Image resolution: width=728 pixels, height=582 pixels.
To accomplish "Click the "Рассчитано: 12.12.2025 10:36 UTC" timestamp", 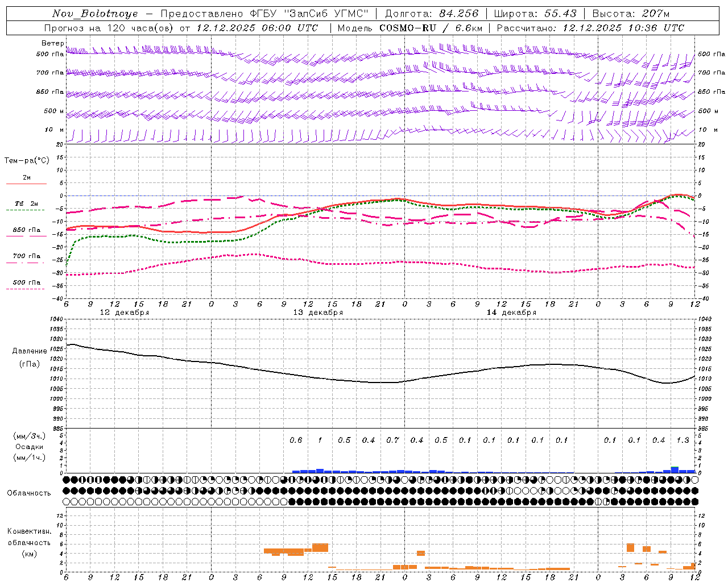I will 590,28.
